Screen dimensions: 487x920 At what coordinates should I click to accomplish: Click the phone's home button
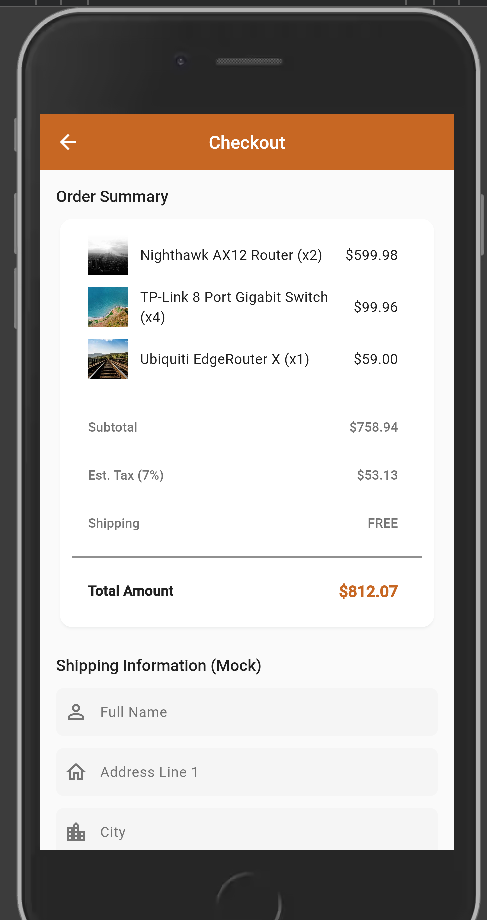[248, 898]
